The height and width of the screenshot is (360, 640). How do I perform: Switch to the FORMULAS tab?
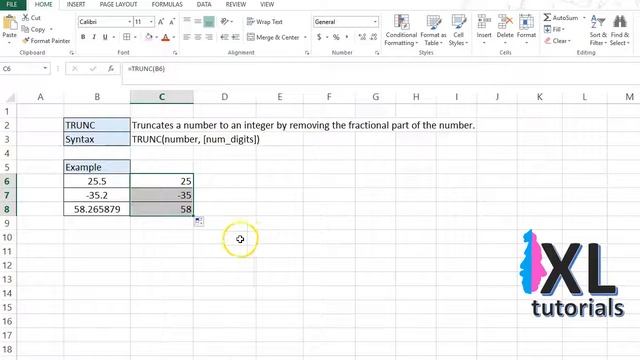167,4
